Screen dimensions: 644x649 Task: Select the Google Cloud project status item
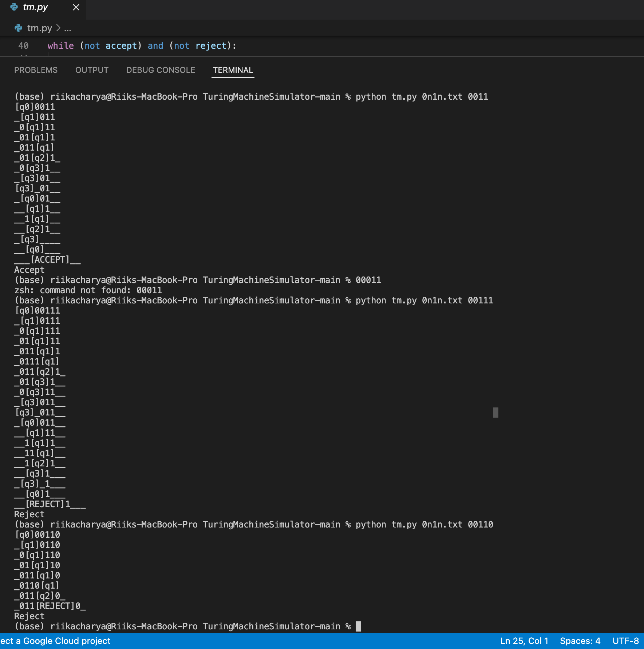click(55, 641)
